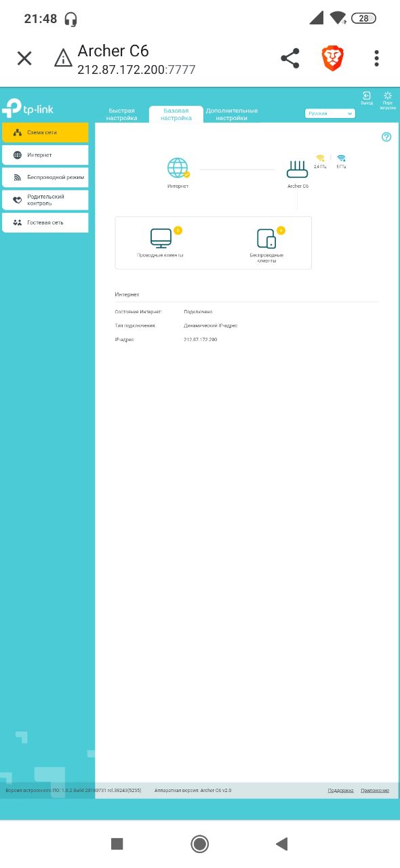Open the Brave shields lion icon
400x868 pixels.
pos(333,58)
